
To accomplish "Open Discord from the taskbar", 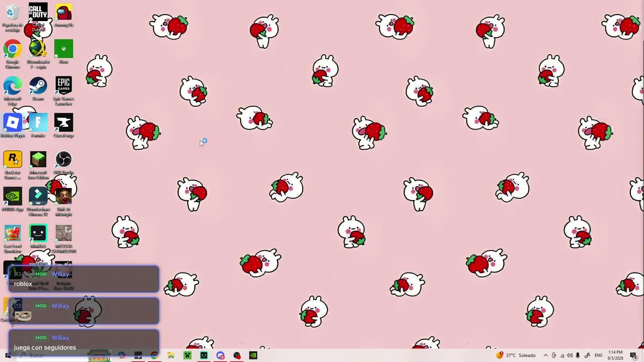I will (220, 355).
